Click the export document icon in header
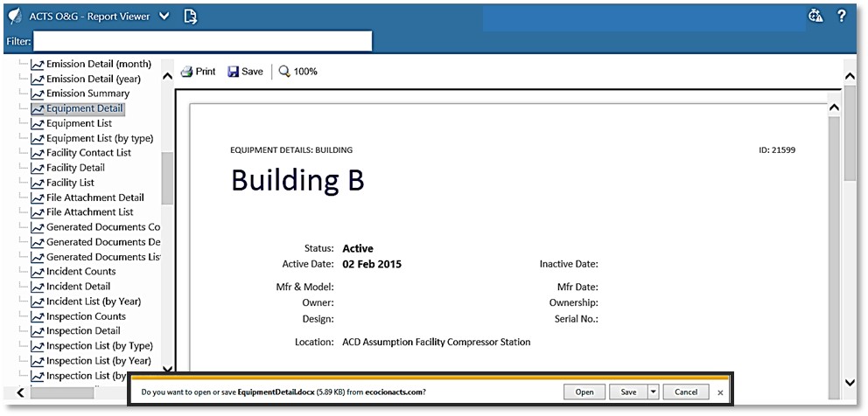 [191, 17]
